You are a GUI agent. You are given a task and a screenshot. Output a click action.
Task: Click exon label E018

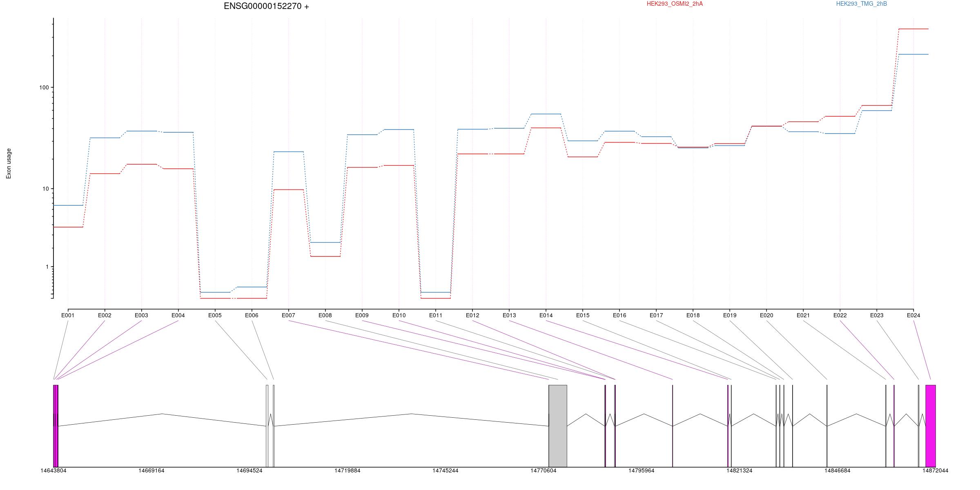coord(693,315)
